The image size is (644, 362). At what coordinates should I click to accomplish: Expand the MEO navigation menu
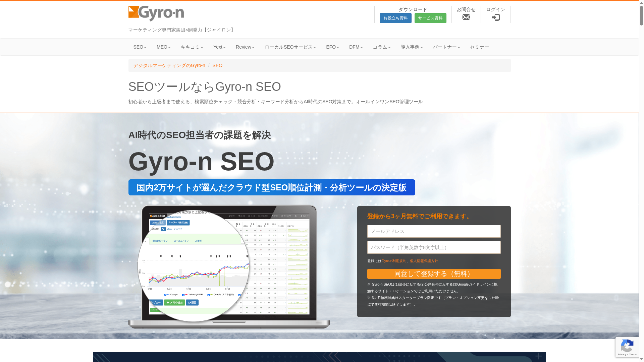click(164, 47)
